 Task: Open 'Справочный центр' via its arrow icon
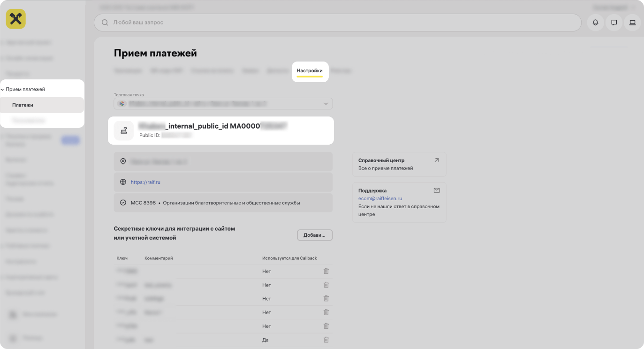click(437, 160)
